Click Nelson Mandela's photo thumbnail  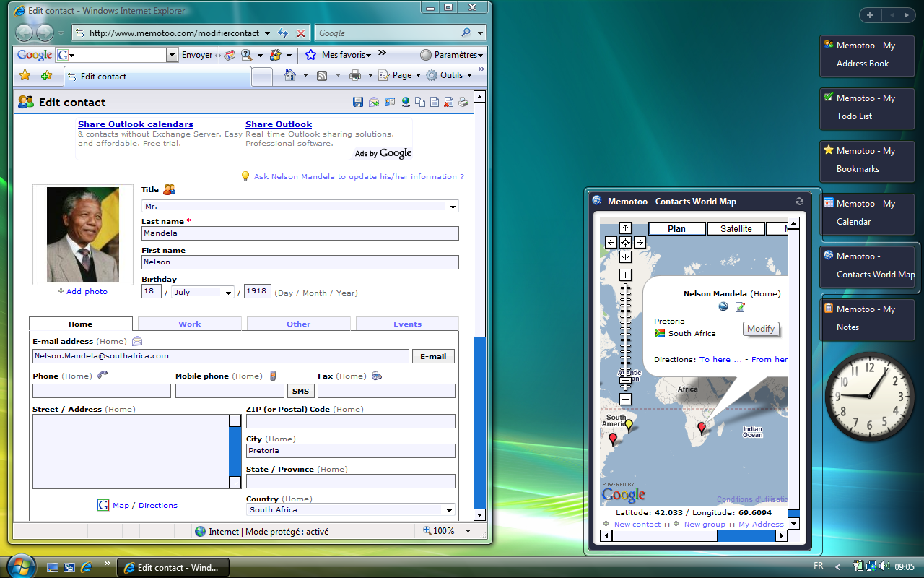(x=84, y=235)
